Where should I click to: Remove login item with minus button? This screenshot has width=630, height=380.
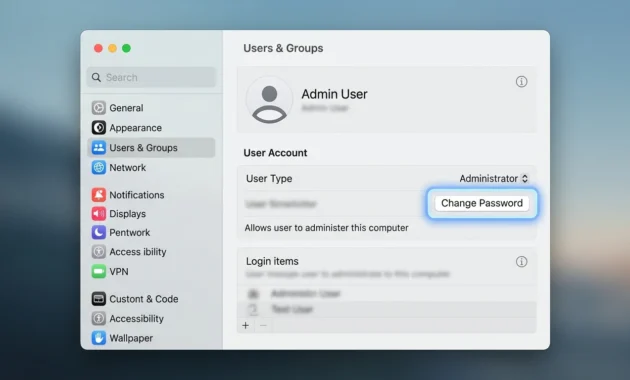tap(263, 325)
